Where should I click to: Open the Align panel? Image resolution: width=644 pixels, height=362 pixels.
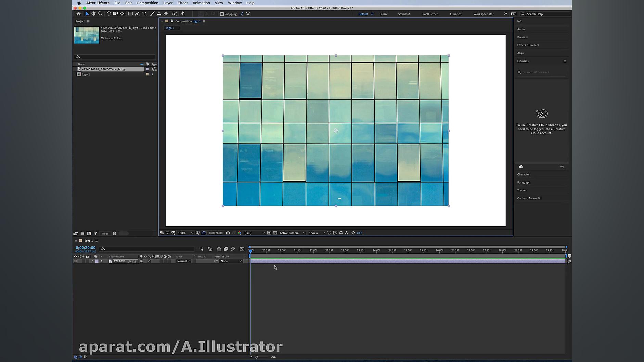coord(520,53)
